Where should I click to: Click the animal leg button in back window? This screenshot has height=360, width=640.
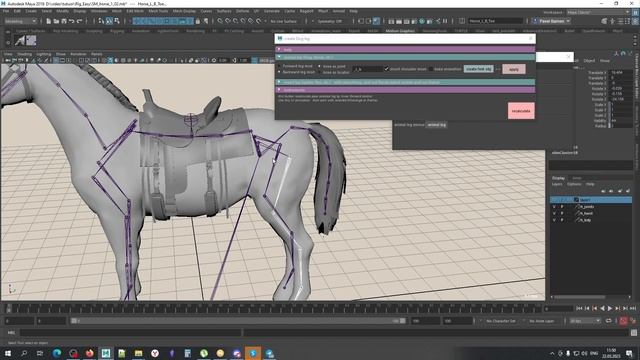click(436, 125)
